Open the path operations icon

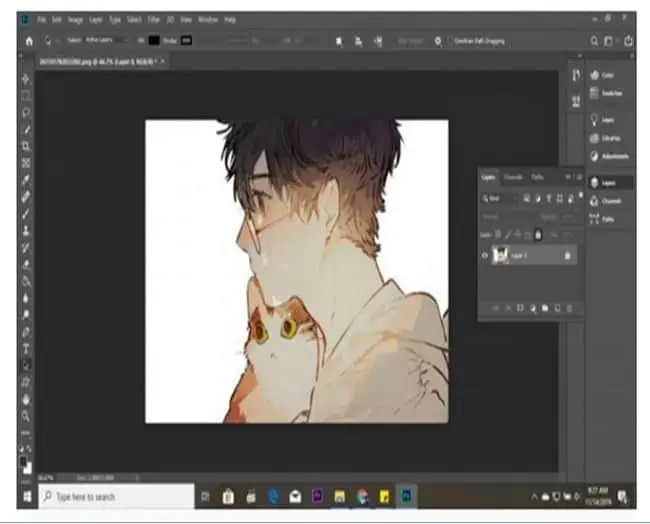(x=339, y=41)
